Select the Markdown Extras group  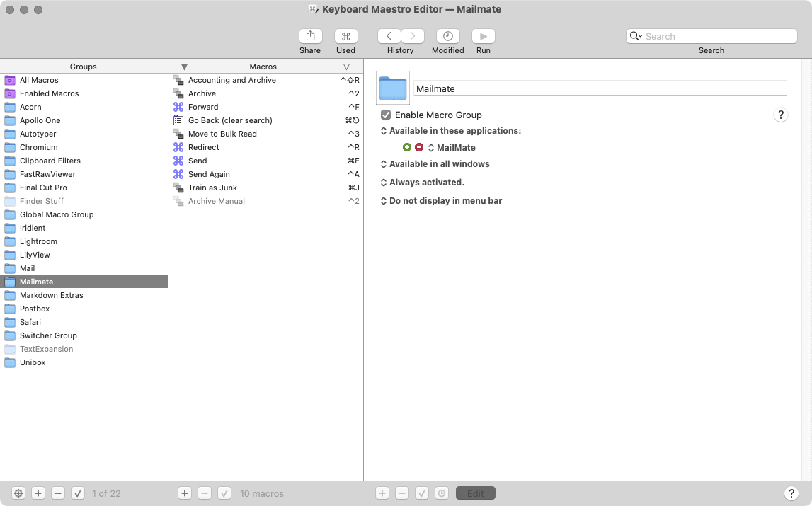(x=84, y=296)
